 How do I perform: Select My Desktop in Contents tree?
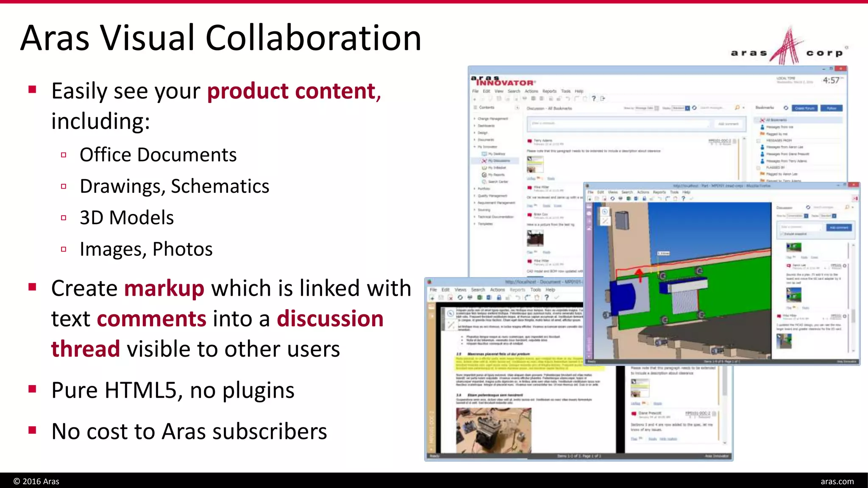click(493, 154)
